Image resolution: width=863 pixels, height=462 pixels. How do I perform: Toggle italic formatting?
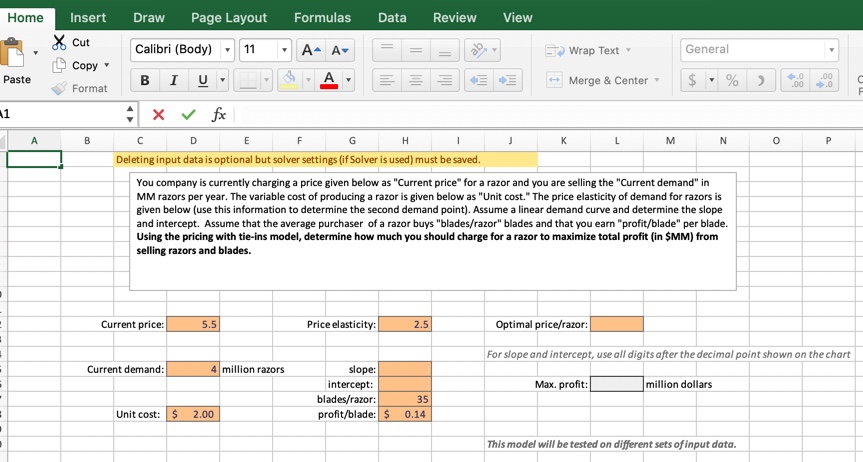coord(174,80)
